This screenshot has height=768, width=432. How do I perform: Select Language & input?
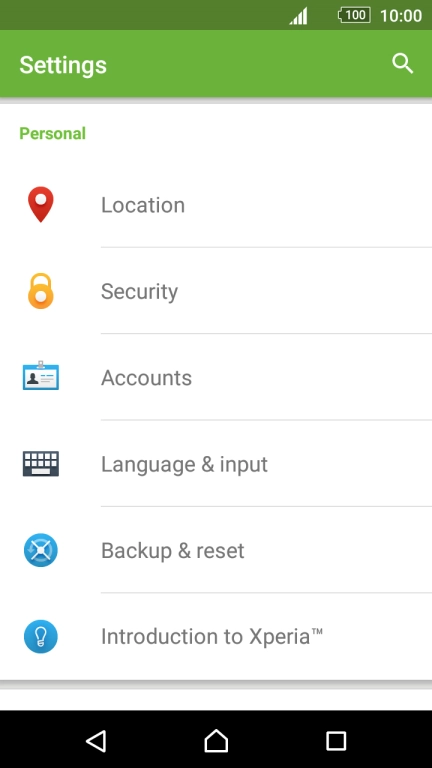[216, 463]
